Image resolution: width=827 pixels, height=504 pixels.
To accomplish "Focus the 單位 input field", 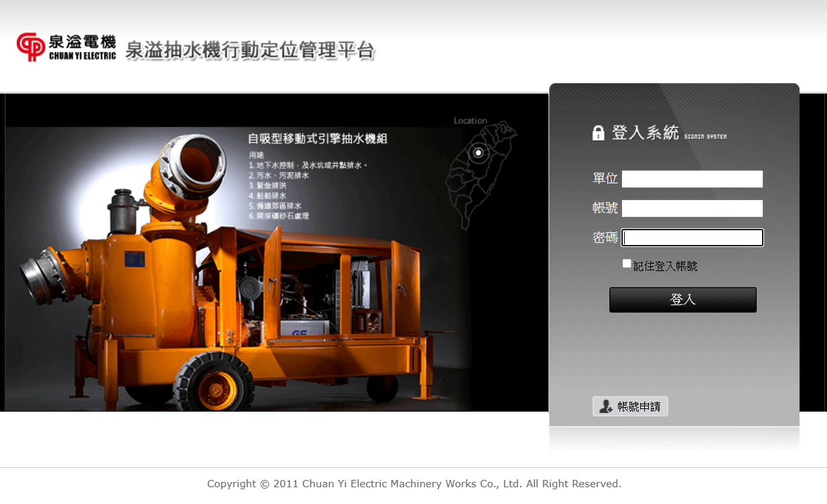I will click(x=692, y=179).
